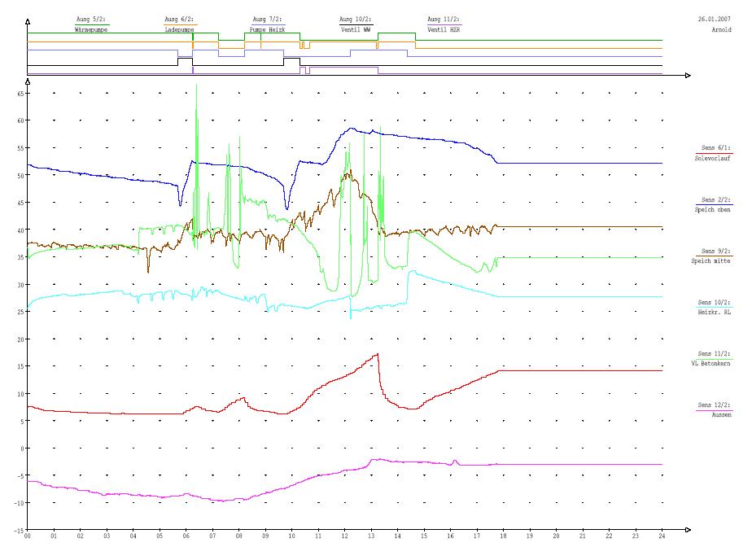This screenshot has height=560, width=752.
Task: Select the Sens 10/2 Heizkr. RL legend entry
Action: click(713, 307)
